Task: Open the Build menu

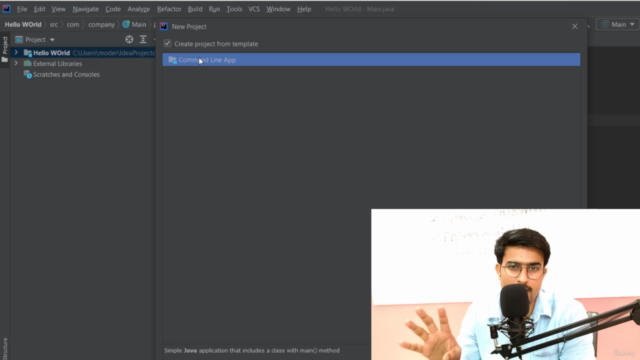Action: point(195,9)
